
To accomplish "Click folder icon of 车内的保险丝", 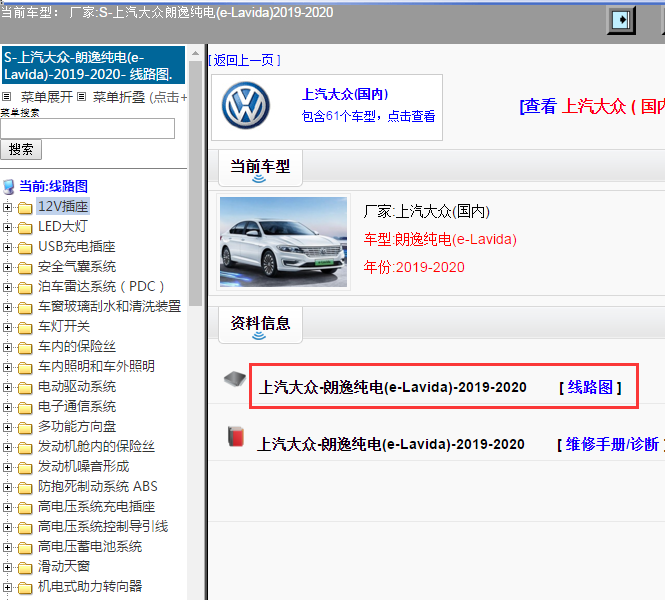I will pyautogui.click(x=25, y=348).
